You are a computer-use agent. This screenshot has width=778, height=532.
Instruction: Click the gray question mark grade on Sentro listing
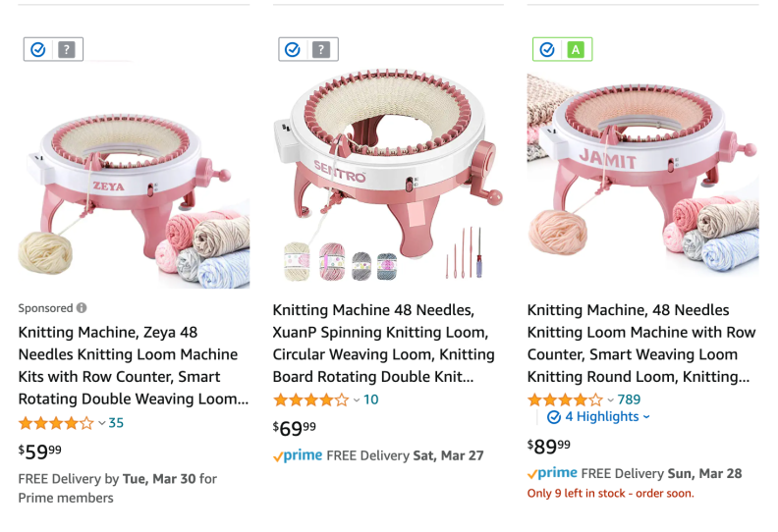click(x=321, y=50)
